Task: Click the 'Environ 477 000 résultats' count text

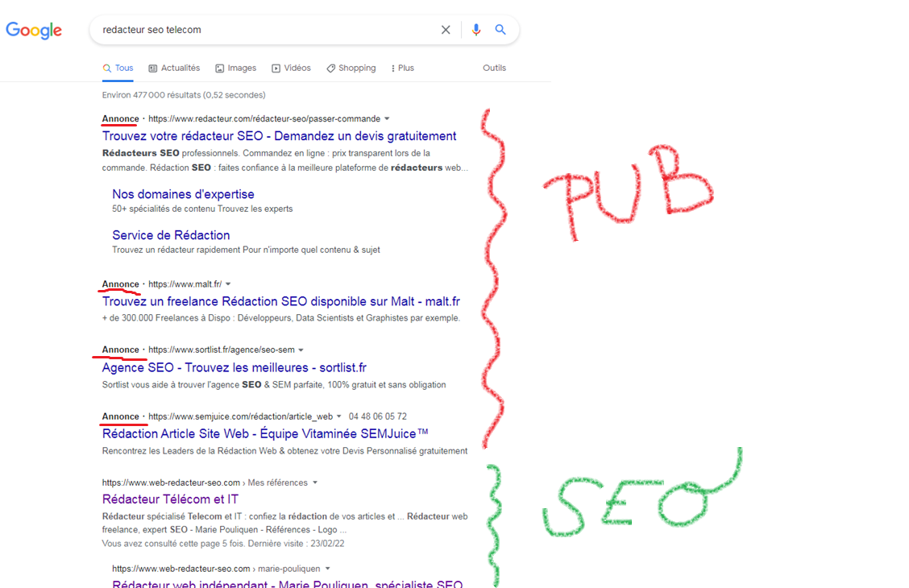Action: (184, 95)
